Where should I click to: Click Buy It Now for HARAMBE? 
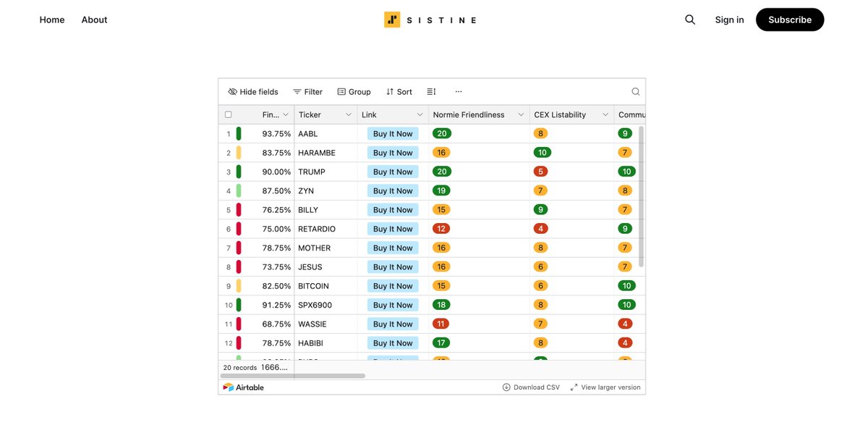(393, 153)
